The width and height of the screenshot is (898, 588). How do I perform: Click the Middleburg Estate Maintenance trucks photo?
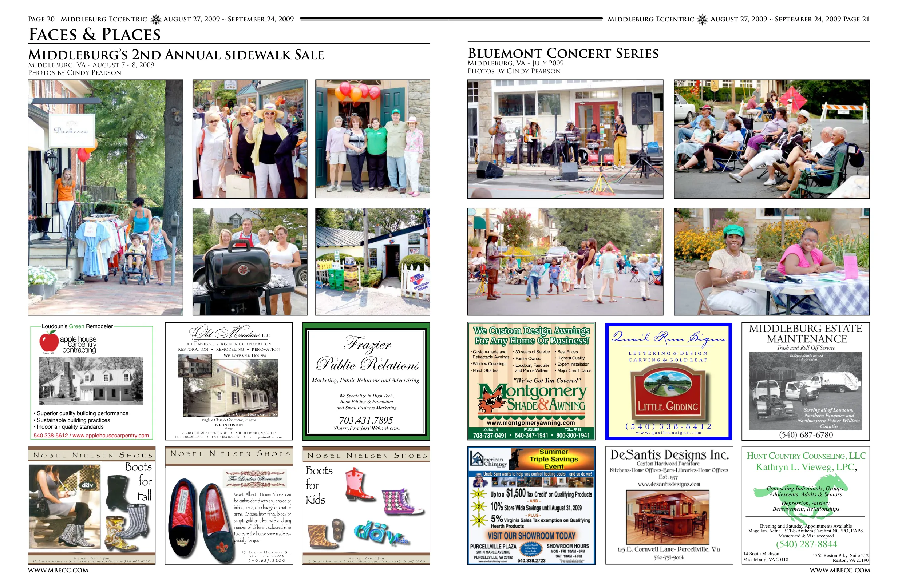[806, 391]
